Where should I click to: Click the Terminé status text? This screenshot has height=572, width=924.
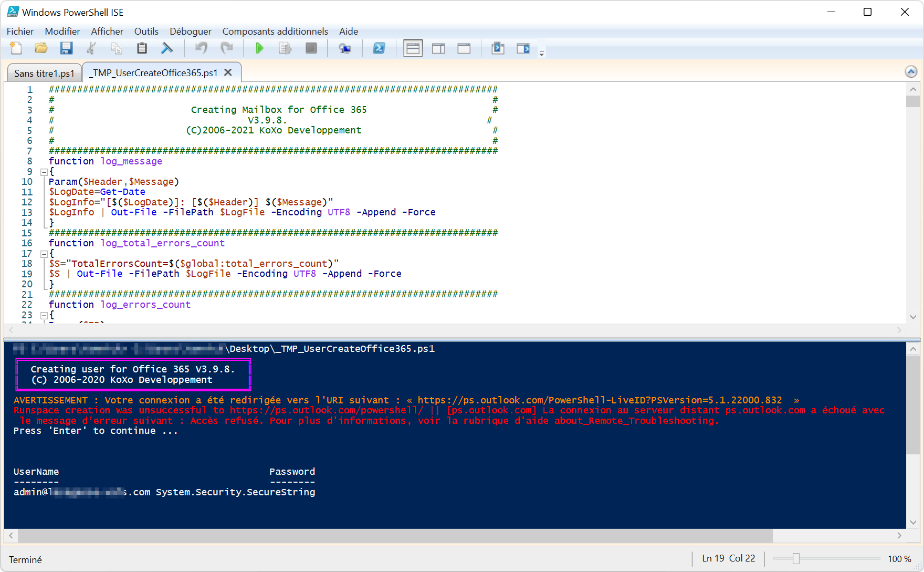pos(25,560)
